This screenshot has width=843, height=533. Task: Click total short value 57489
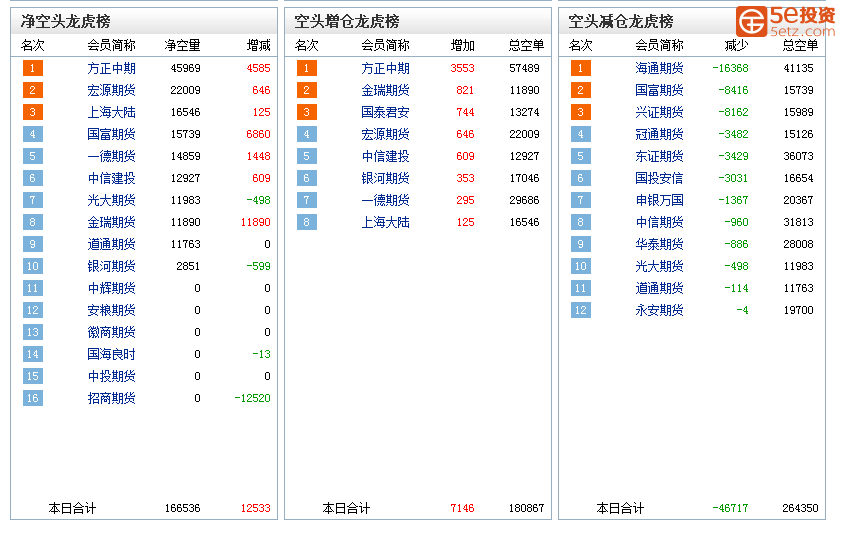[x=524, y=68]
